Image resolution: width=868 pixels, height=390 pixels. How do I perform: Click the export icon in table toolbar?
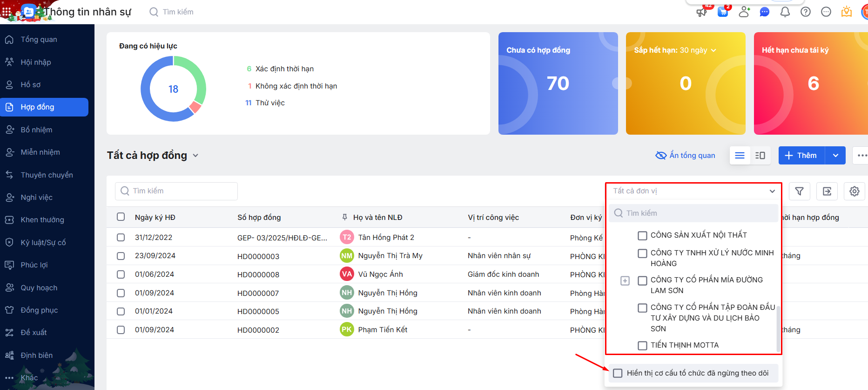[x=827, y=191]
